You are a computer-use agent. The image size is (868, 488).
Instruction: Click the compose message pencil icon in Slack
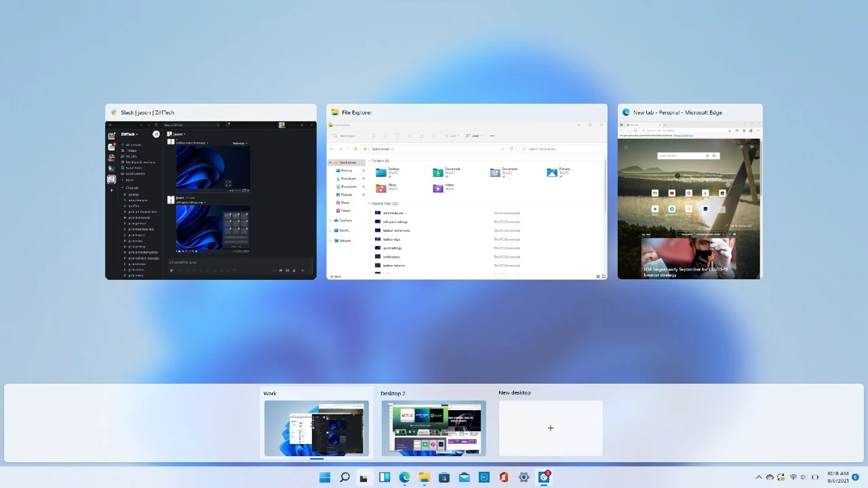tap(156, 134)
